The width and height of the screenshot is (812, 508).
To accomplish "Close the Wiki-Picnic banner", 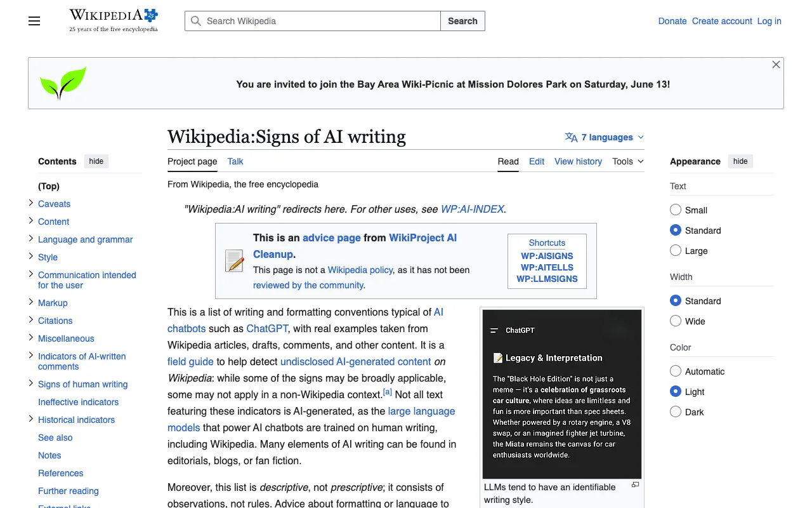I will pyautogui.click(x=776, y=65).
